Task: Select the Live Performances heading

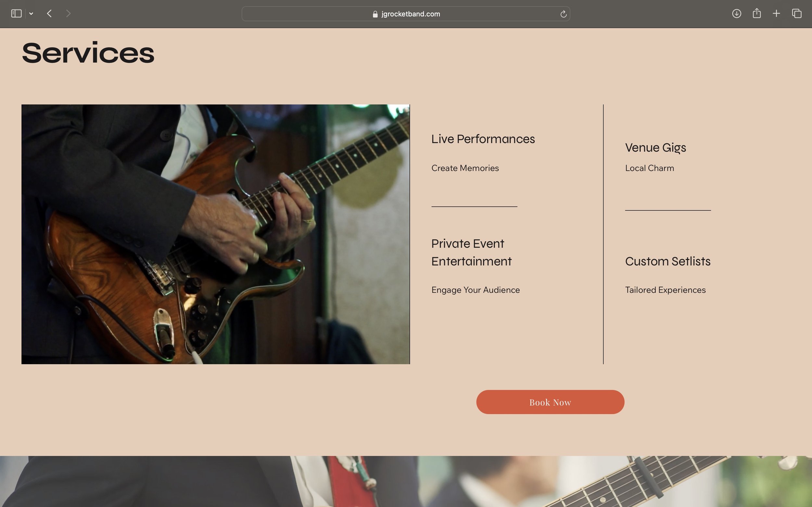Action: 483,139
